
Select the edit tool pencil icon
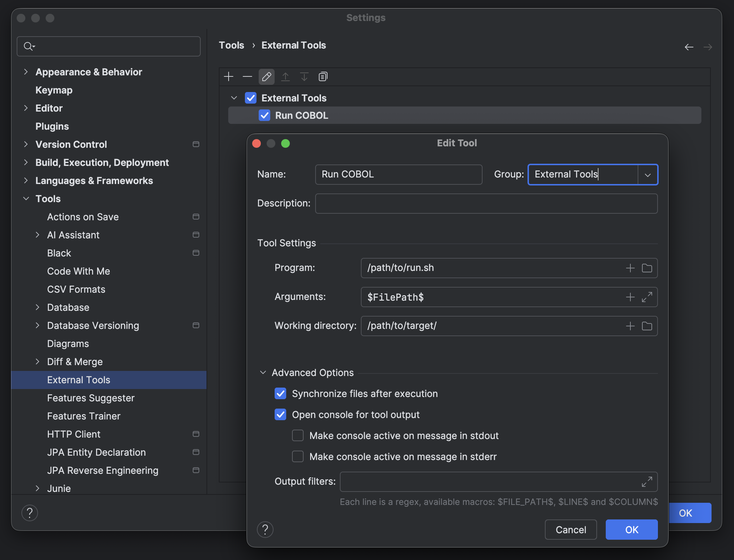click(x=266, y=76)
